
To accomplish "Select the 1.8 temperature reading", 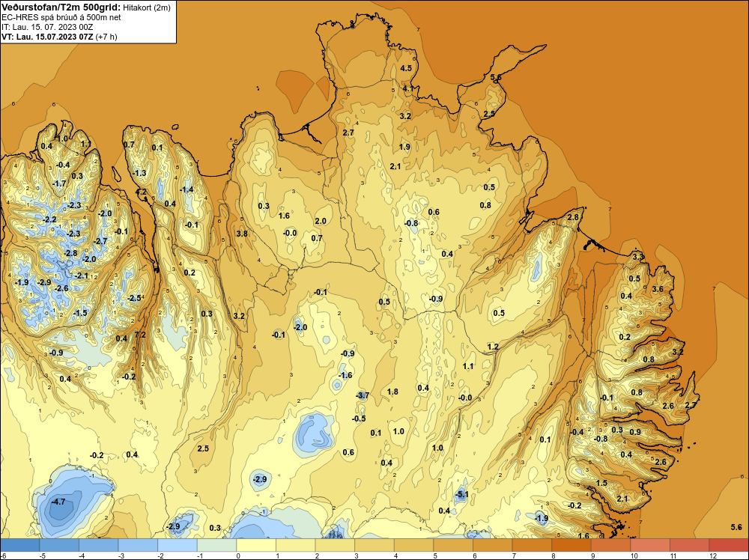I will coord(392,392).
